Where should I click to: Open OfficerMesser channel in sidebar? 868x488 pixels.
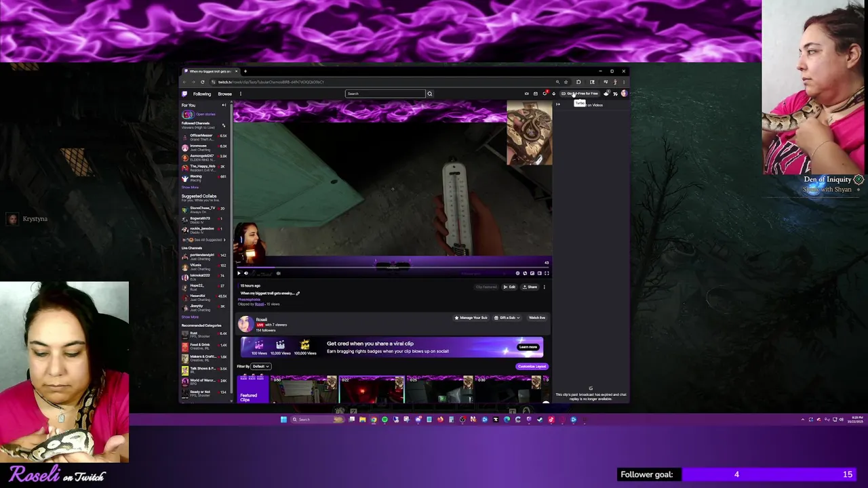tap(204, 138)
